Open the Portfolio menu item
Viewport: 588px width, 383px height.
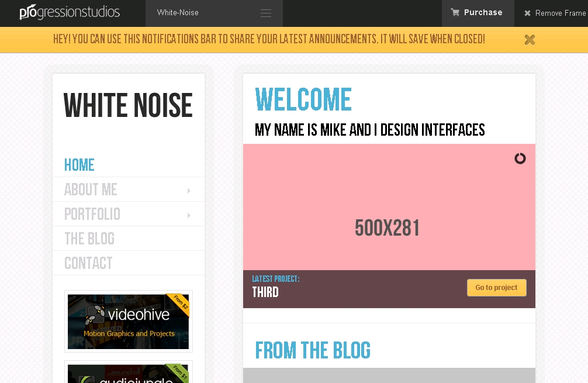pos(92,214)
